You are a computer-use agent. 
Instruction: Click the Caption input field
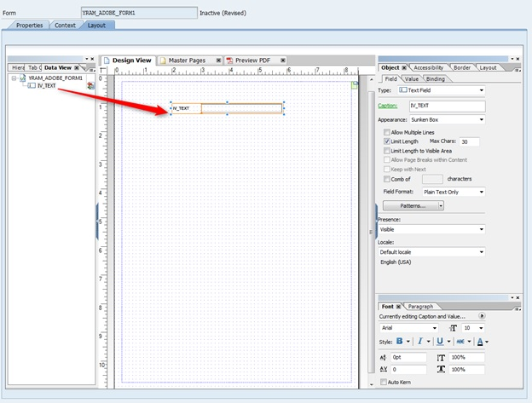447,107
